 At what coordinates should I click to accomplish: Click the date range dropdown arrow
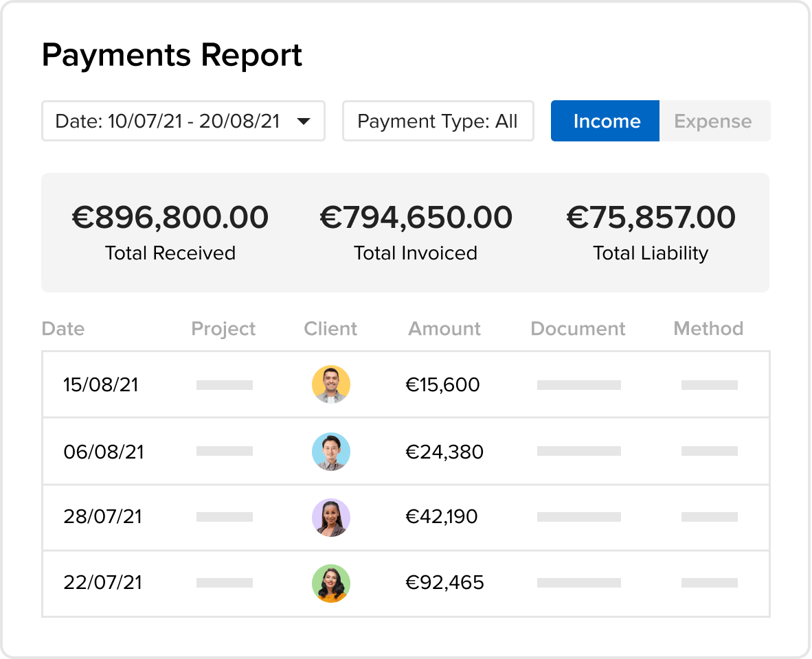coord(304,122)
